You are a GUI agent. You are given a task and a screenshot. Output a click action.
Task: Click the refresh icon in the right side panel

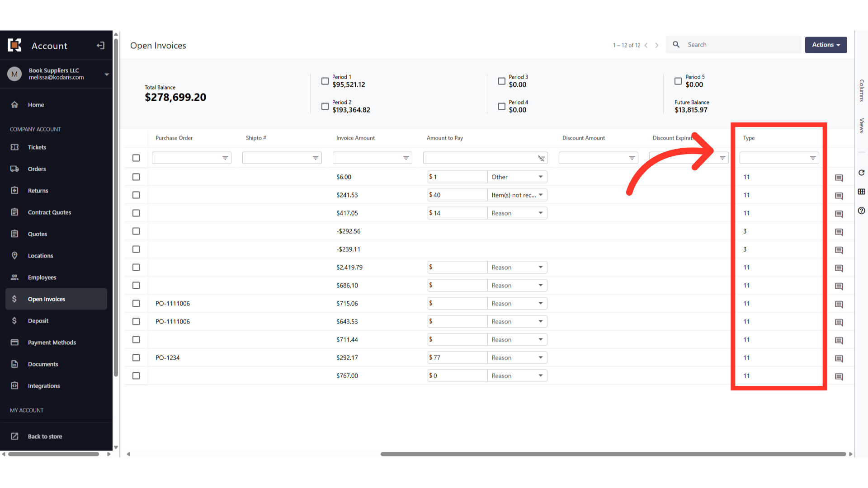pos(861,173)
